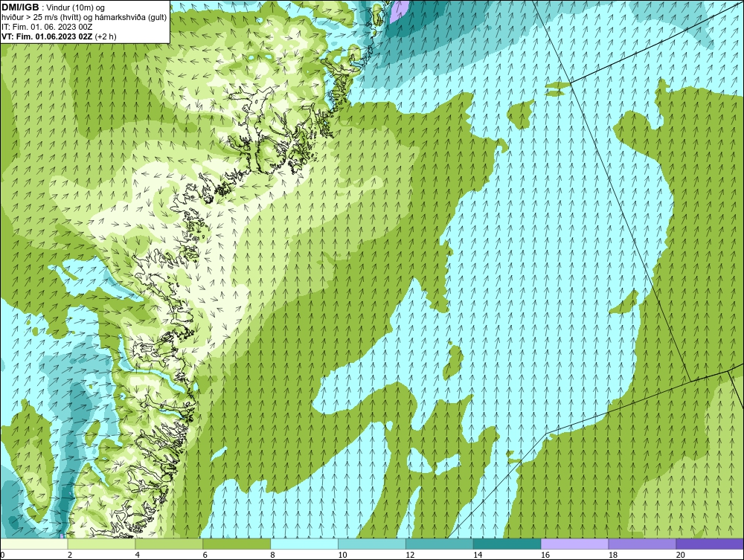
Task: Click the 18–20 m/s purple legend swatch
Action: tap(643, 544)
